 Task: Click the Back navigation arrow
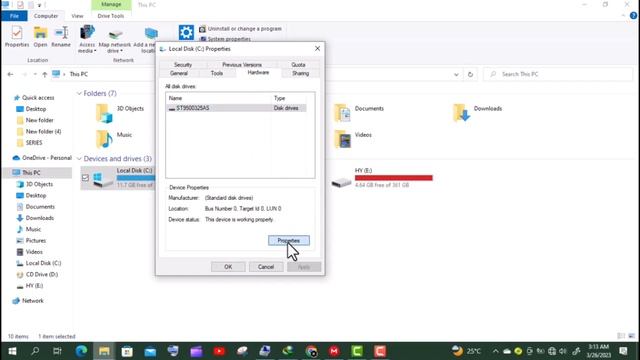11,74
